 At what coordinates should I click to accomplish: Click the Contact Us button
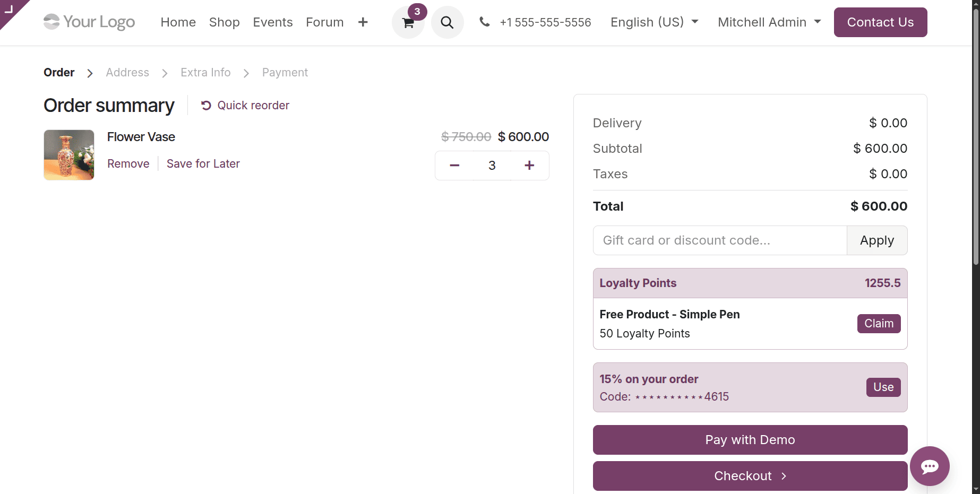pyautogui.click(x=880, y=22)
